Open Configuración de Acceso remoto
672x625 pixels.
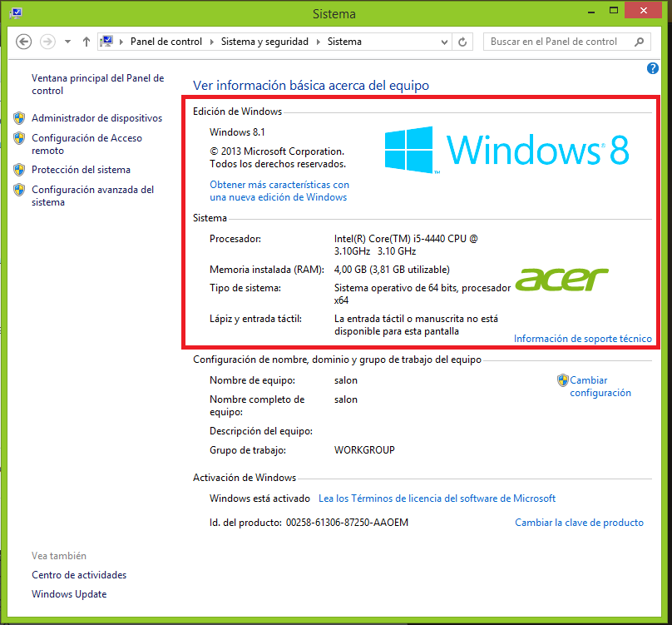(86, 144)
